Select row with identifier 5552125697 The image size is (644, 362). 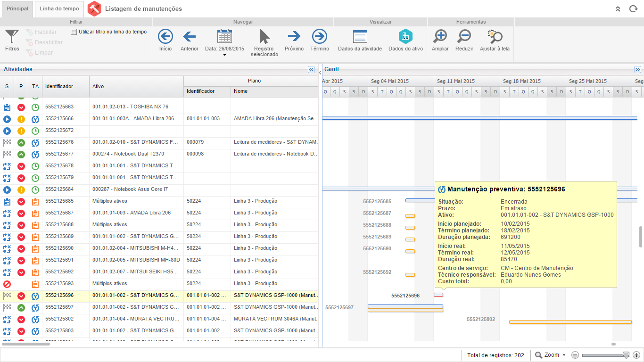pos(59,307)
